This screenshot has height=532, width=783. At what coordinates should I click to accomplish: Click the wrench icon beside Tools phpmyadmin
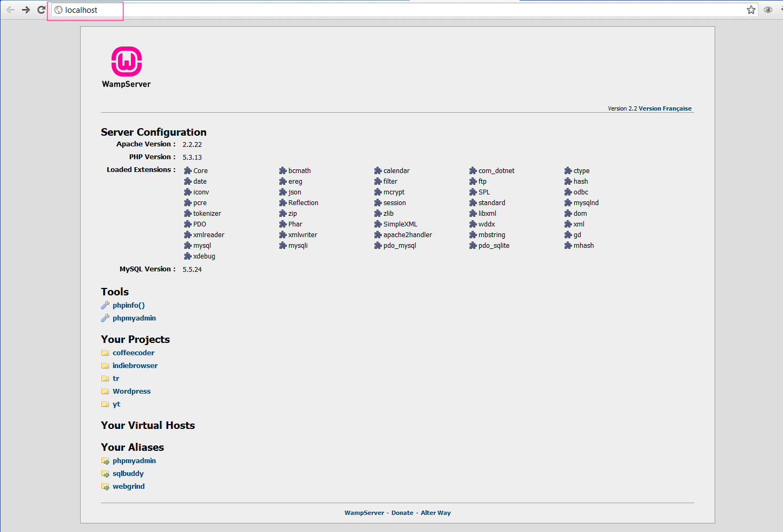tap(105, 318)
